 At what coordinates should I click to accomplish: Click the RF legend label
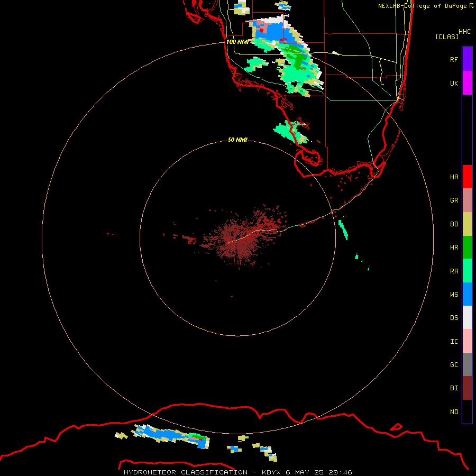click(454, 59)
